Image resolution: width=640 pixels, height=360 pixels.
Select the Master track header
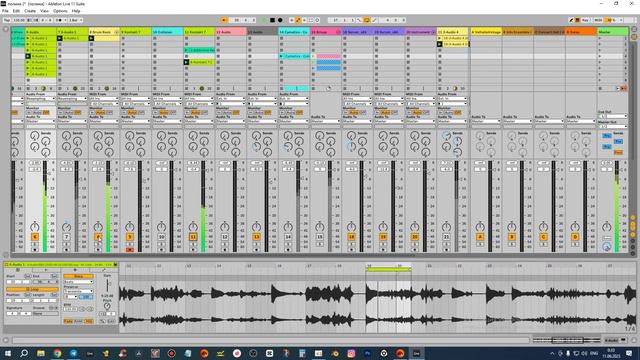click(x=612, y=32)
